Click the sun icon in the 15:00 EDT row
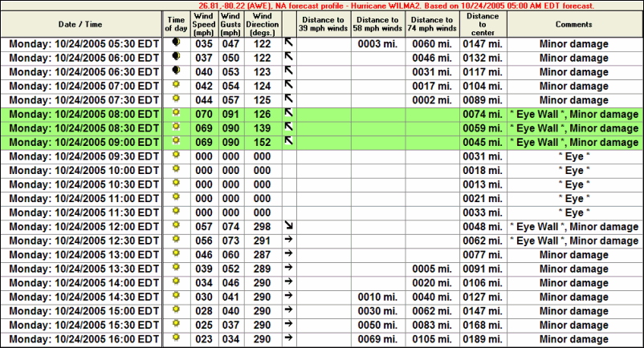 [175, 310]
